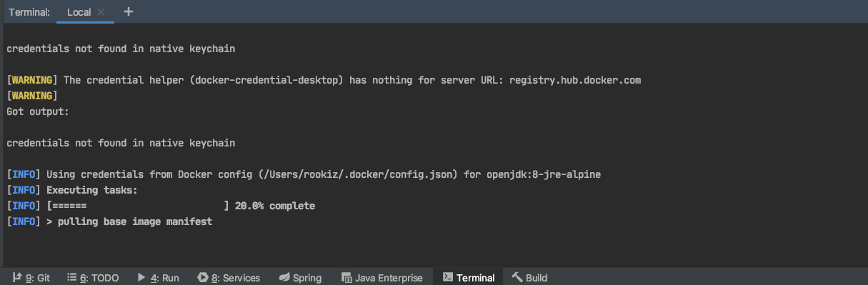Open the Spring tool window
This screenshot has height=285, width=868.
click(300, 277)
